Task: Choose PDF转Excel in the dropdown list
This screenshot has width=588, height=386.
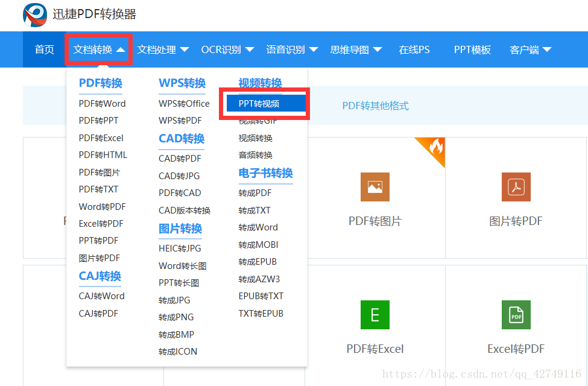Action: (101, 138)
